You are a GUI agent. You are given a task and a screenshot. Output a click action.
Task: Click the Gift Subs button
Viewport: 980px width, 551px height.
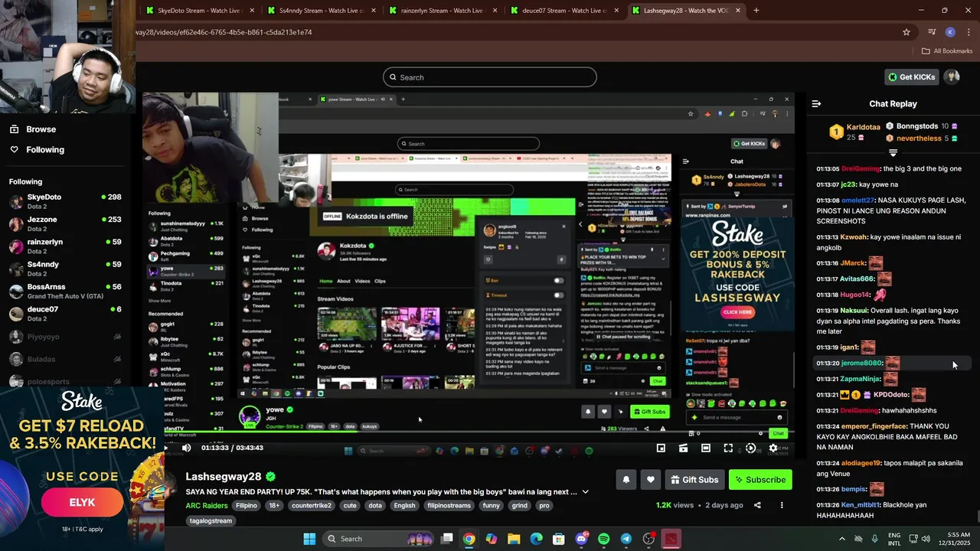[694, 480]
